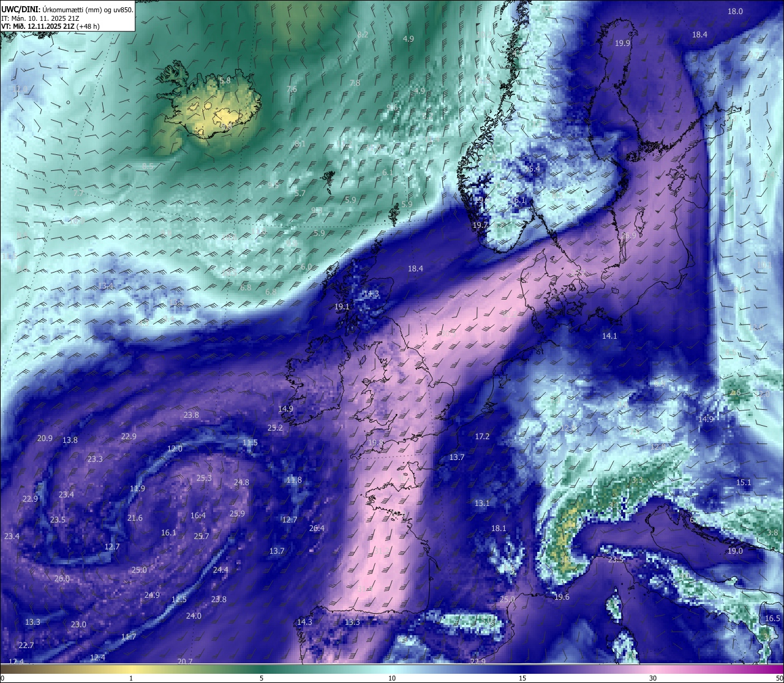
Task: Click the 19.6 value over the Mediterranean
Action: click(x=562, y=597)
